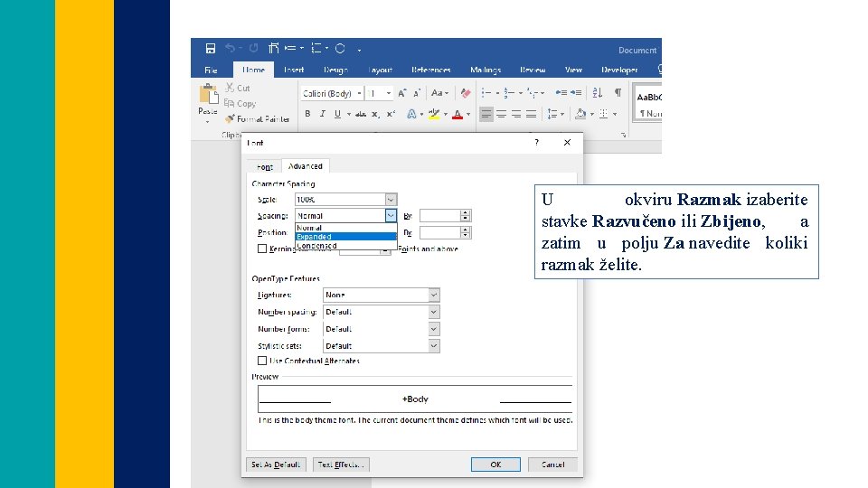Apply Superscript formatting
Screen dimensions: 868x488
391,114
